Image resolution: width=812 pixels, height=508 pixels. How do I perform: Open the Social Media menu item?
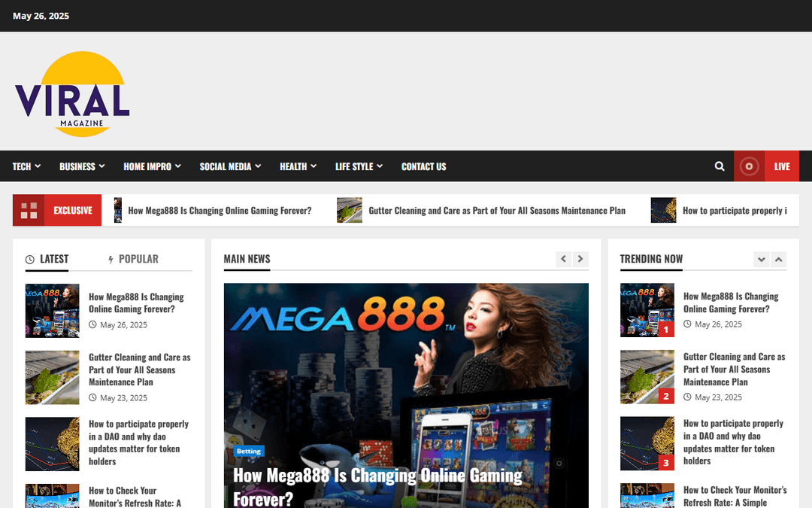tap(226, 166)
